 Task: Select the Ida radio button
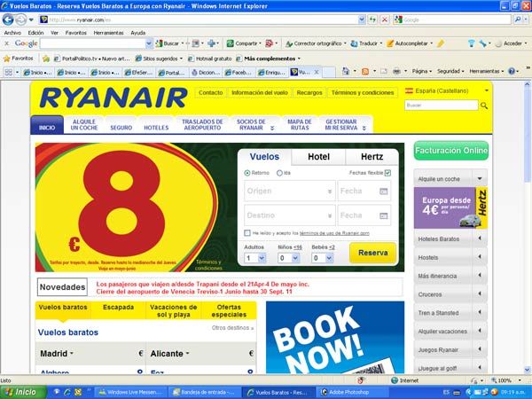tap(279, 173)
